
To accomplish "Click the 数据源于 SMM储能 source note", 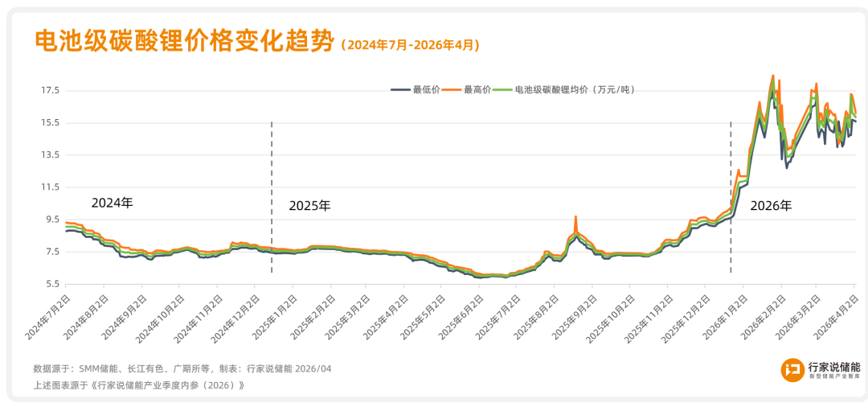I will [182, 368].
